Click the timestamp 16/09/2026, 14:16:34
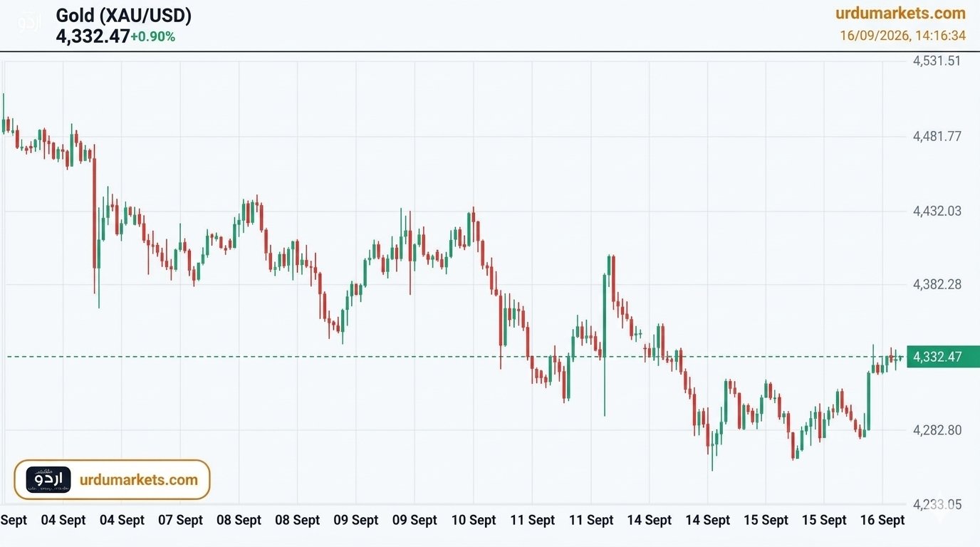The height and width of the screenshot is (547, 980). point(902,36)
